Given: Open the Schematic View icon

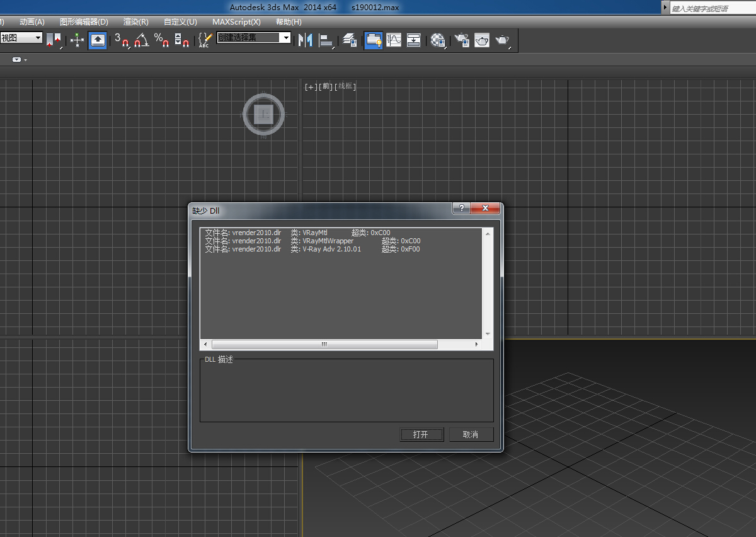Looking at the screenshot, I should pyautogui.click(x=414, y=40).
